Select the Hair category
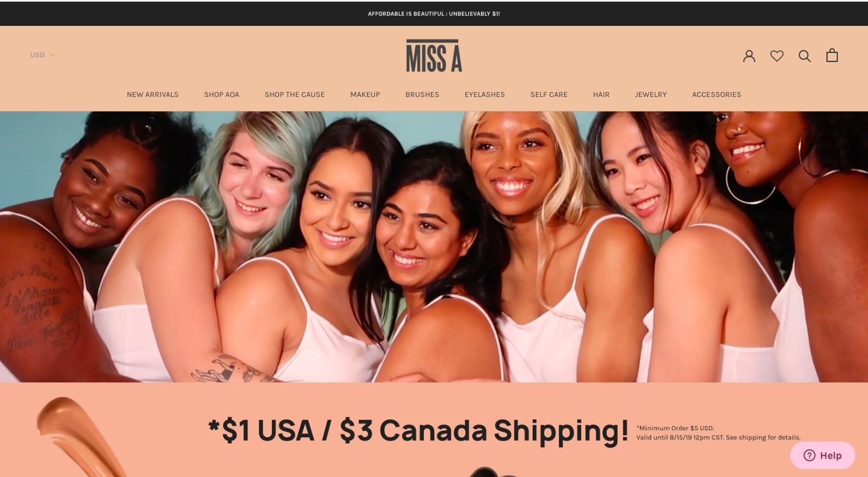 (601, 95)
